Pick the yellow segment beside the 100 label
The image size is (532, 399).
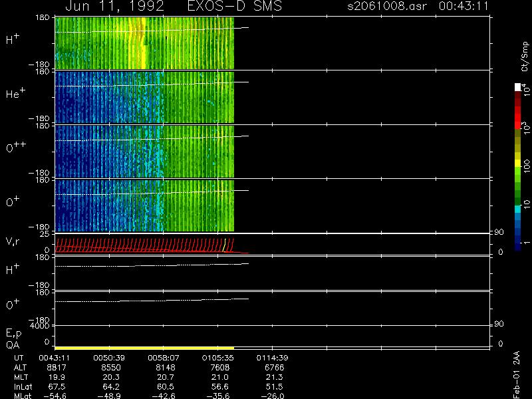518,163
